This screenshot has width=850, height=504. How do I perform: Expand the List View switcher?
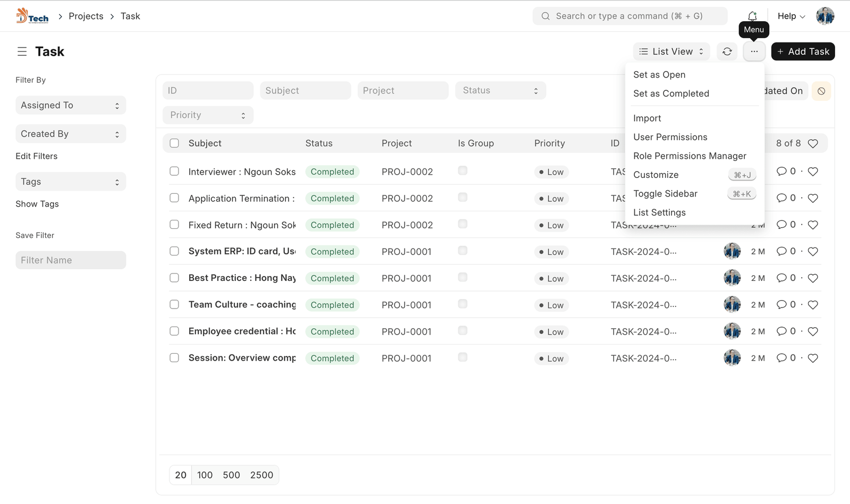pos(671,52)
